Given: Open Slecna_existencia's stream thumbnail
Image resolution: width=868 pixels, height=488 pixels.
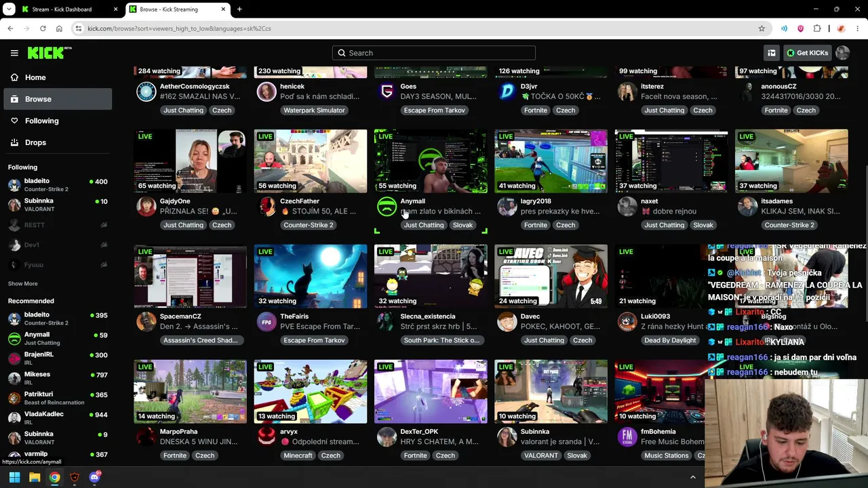Looking at the screenshot, I should click(x=431, y=277).
